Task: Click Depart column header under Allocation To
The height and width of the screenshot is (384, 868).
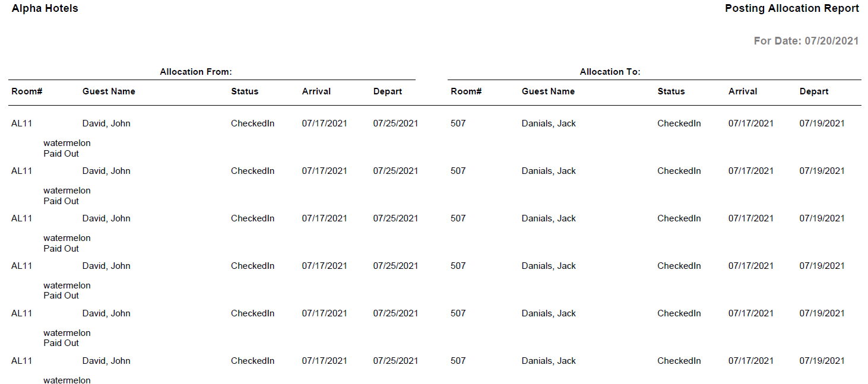Action: (x=814, y=91)
